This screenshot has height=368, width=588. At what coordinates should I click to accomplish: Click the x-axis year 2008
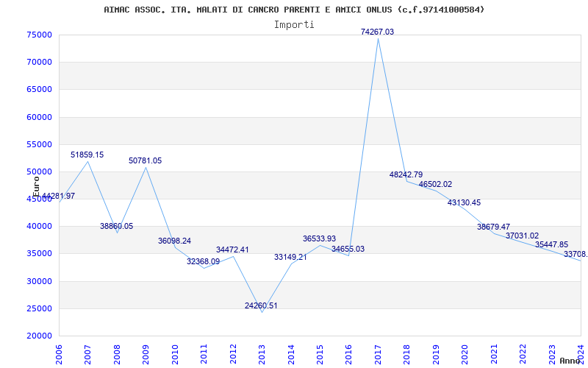(117, 354)
